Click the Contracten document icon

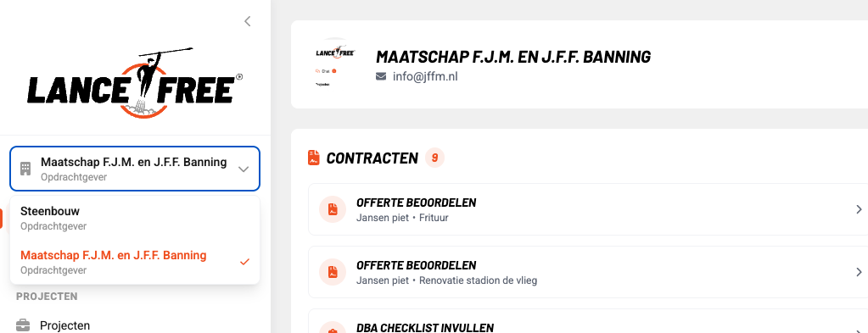(x=314, y=158)
